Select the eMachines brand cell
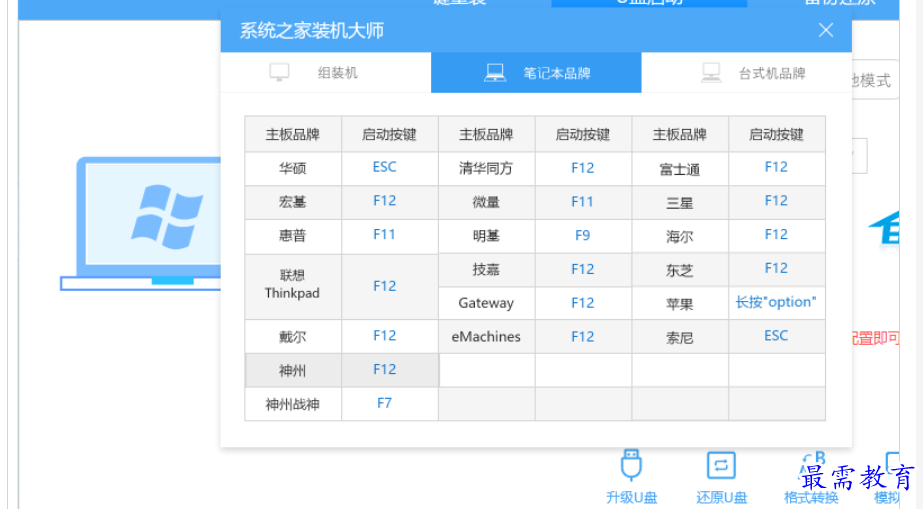Screen dimensions: 923x509 pyautogui.click(x=486, y=337)
